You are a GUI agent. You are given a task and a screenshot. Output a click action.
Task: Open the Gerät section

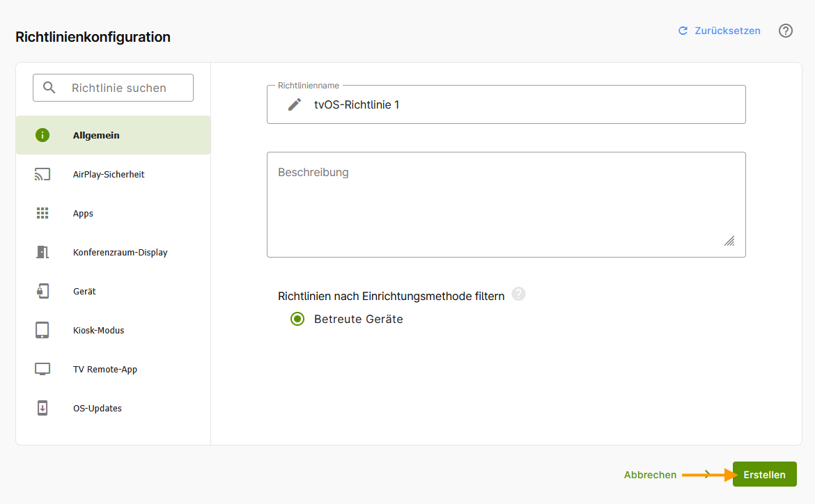(114, 291)
